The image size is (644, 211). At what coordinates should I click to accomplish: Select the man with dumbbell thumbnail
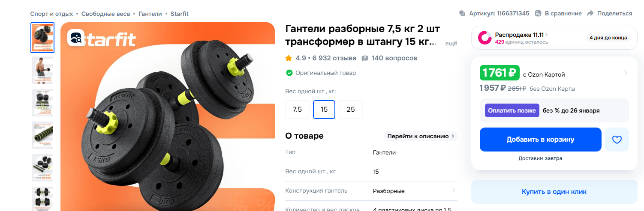pyautogui.click(x=42, y=70)
